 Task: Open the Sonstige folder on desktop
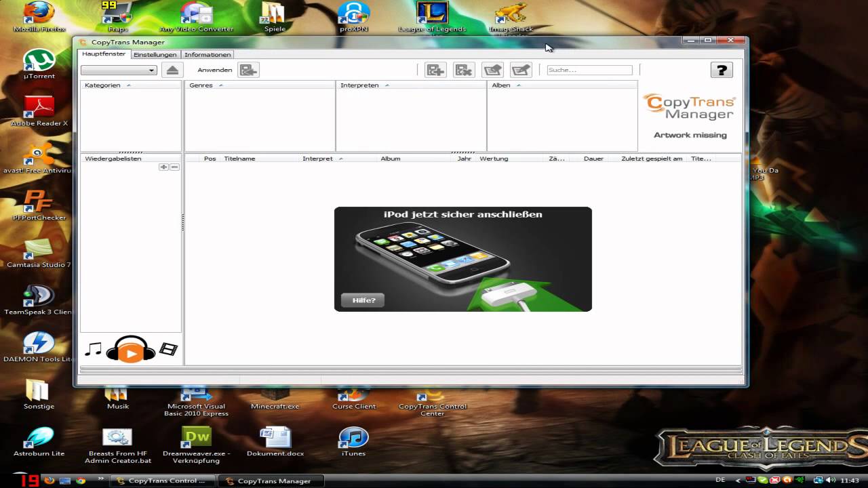38,394
